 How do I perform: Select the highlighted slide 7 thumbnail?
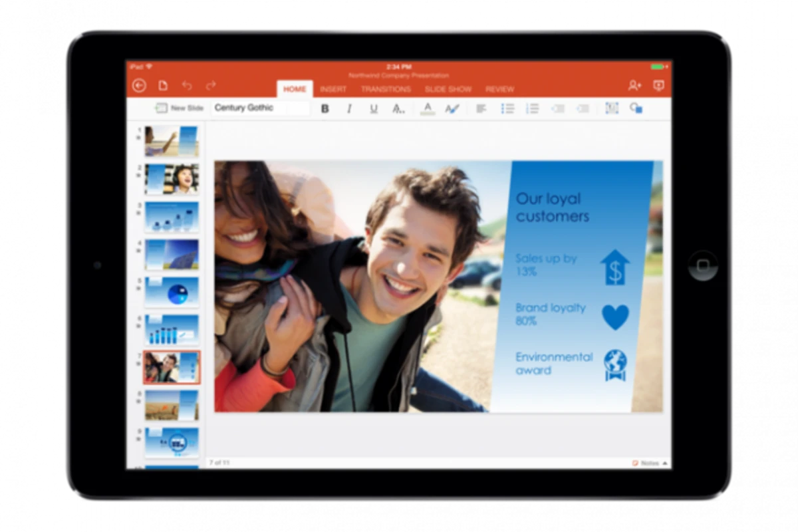(172, 367)
